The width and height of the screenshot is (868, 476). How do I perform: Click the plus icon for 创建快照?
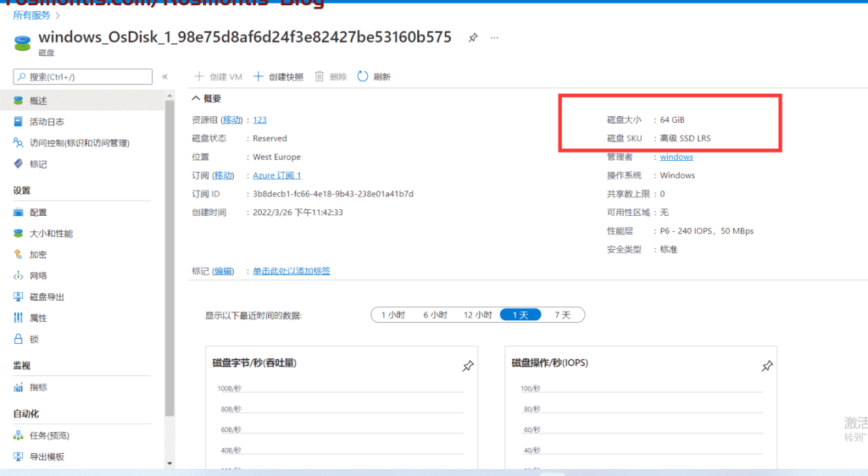click(x=258, y=76)
